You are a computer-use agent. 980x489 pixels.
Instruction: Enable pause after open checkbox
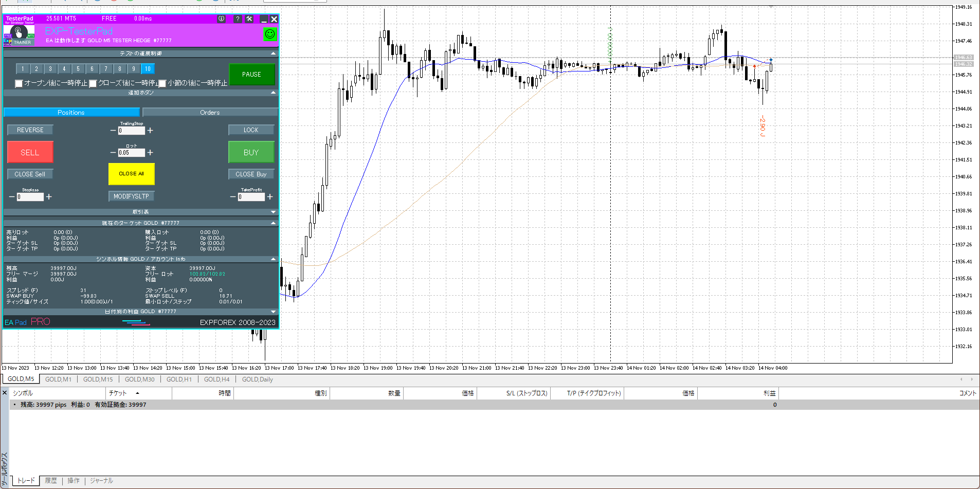point(19,83)
